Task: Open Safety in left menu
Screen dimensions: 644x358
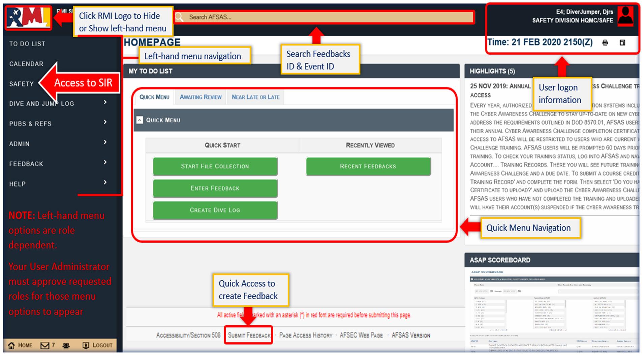Action: (22, 84)
